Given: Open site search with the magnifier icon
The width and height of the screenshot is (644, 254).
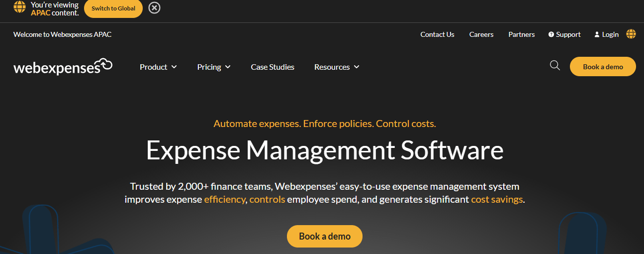Looking at the screenshot, I should coord(555,66).
